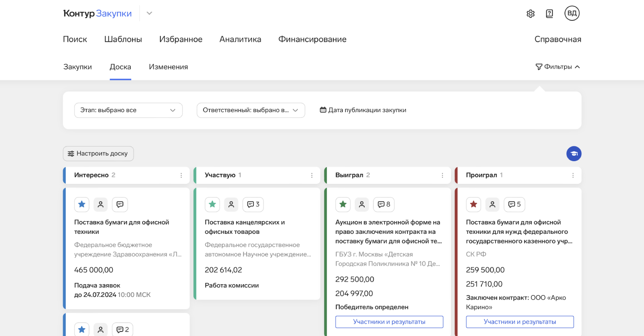Screen dimensions: 644x336
Task: Toggle green star on Выиграл card
Action: pos(343,204)
